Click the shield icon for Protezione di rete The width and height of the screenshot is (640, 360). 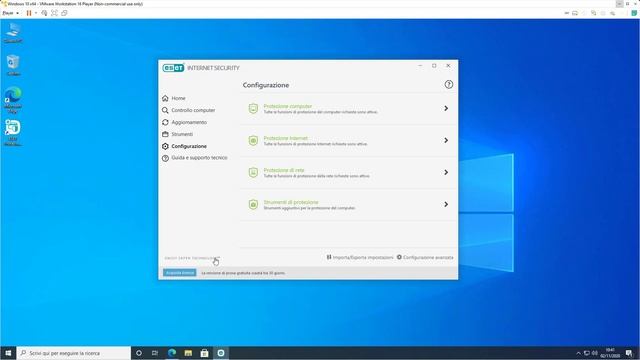point(253,172)
